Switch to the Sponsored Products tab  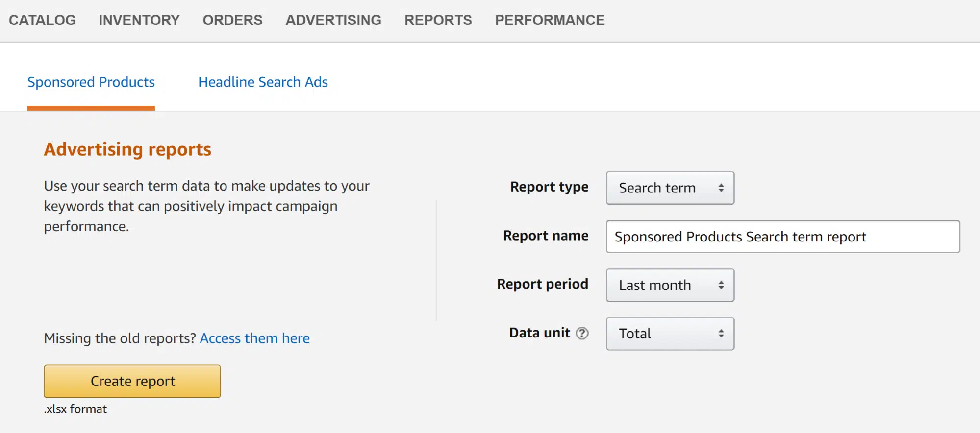(91, 82)
